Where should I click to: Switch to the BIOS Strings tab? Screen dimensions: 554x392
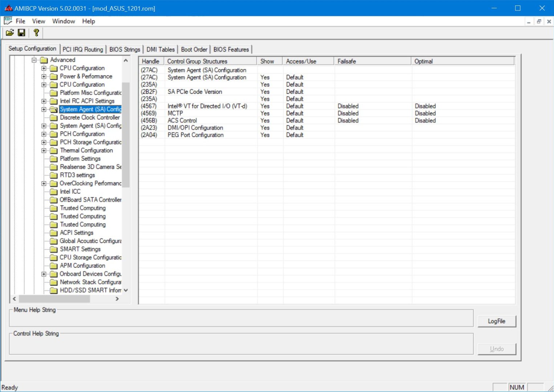click(x=125, y=49)
